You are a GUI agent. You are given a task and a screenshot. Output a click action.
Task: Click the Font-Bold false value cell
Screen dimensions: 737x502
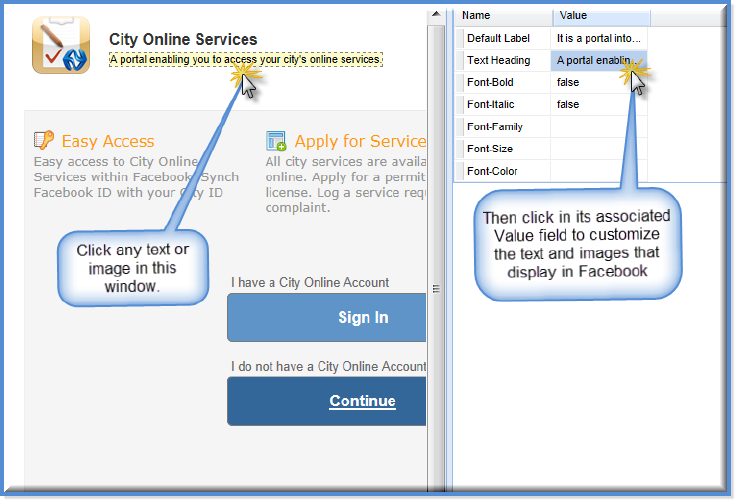click(x=599, y=82)
